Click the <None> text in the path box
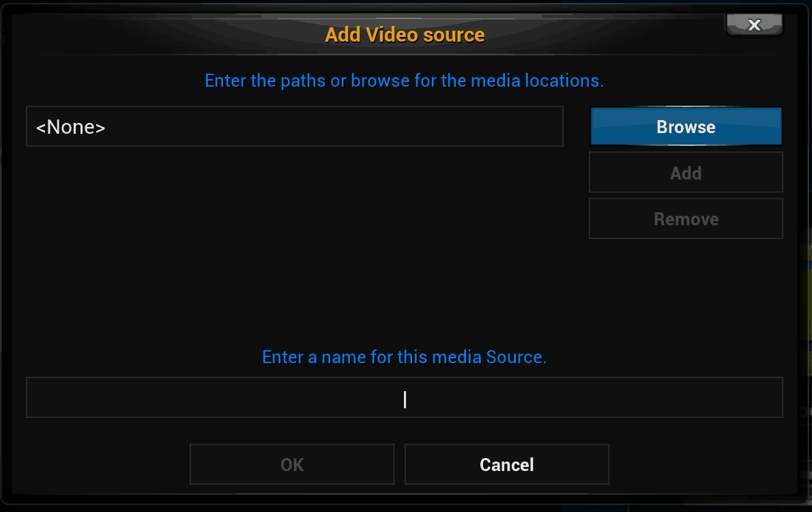Viewport: 812px width, 512px height. (71, 127)
